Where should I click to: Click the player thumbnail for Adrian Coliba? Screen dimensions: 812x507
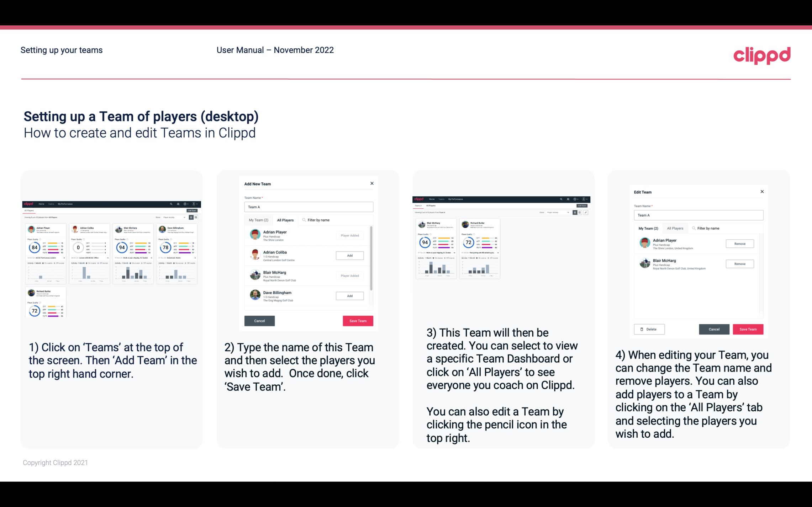click(255, 255)
